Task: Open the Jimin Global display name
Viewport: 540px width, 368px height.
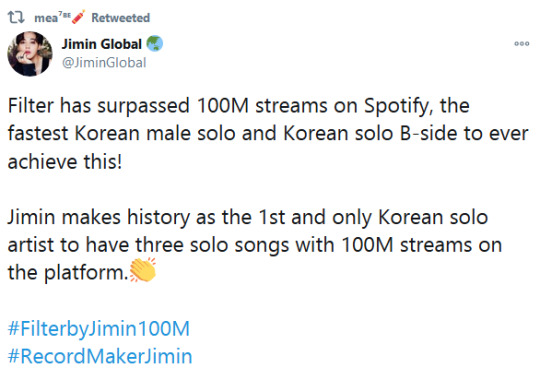Action: tap(102, 44)
